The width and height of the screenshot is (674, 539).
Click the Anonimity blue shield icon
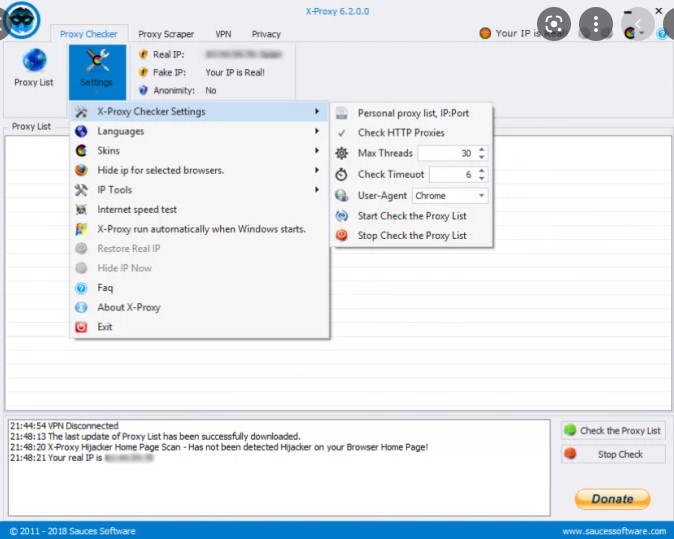coord(143,90)
